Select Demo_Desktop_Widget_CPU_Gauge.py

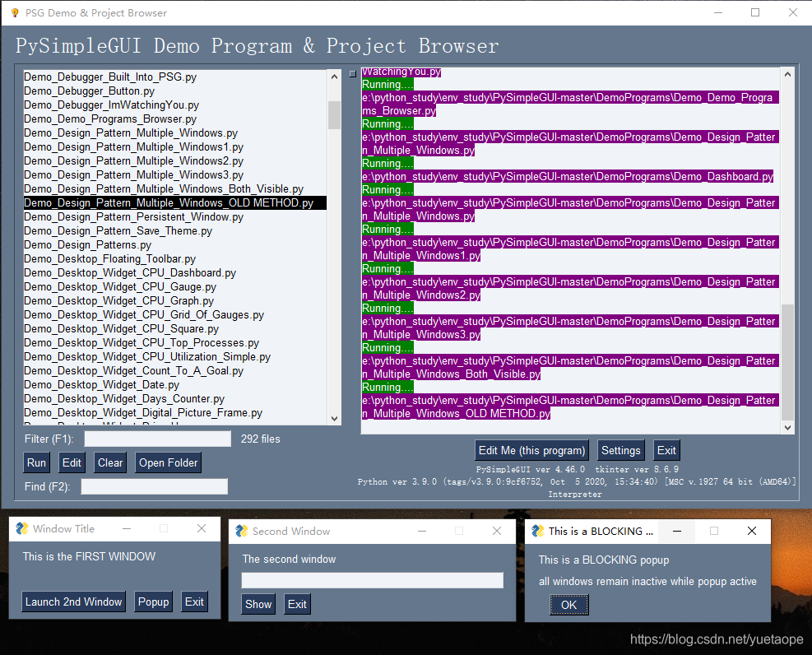[175, 286]
